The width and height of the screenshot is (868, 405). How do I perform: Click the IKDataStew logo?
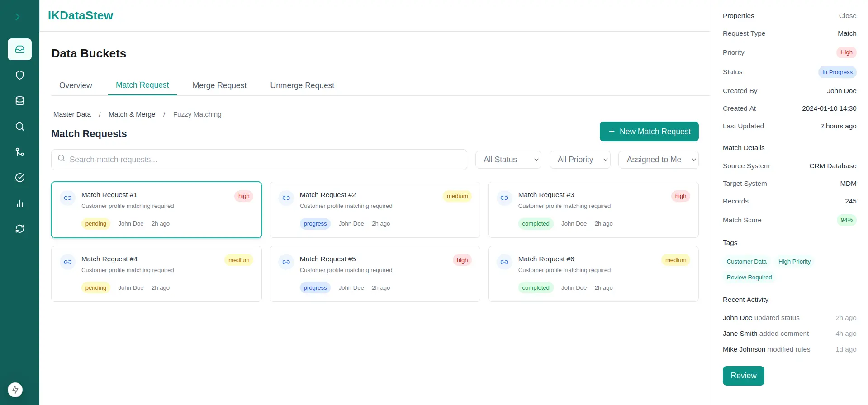pos(81,15)
